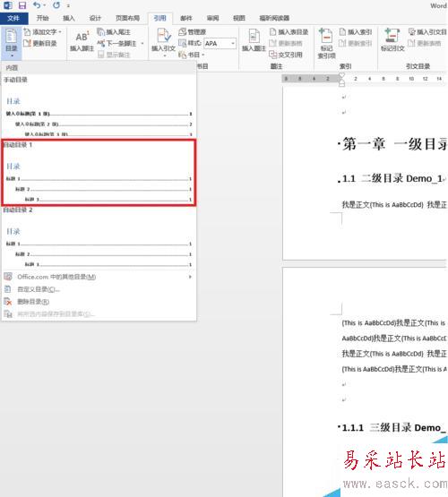Click 交叉引用 (Cross-reference)
This screenshot has width=448, height=497.
286,55
